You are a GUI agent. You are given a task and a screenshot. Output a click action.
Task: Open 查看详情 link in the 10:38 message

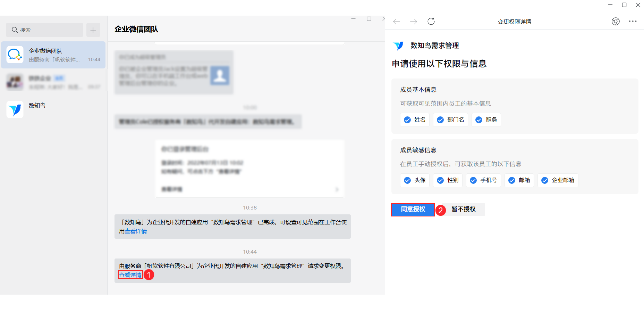point(136,231)
